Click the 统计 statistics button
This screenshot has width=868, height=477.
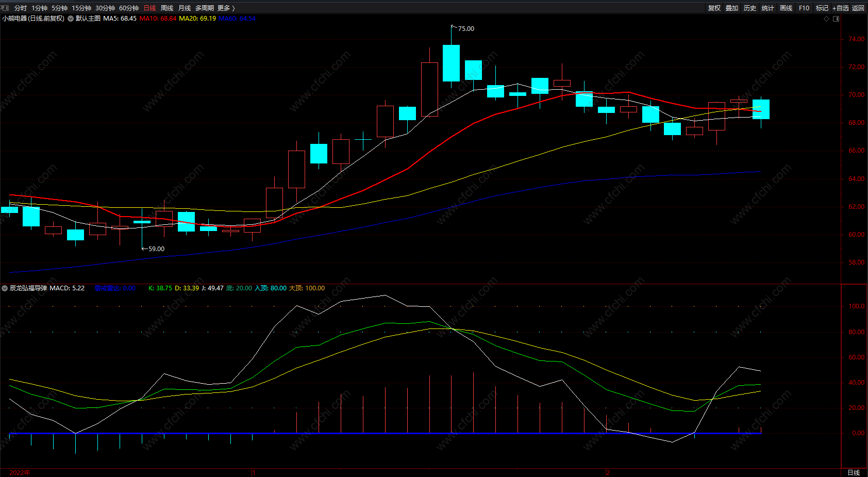(768, 8)
